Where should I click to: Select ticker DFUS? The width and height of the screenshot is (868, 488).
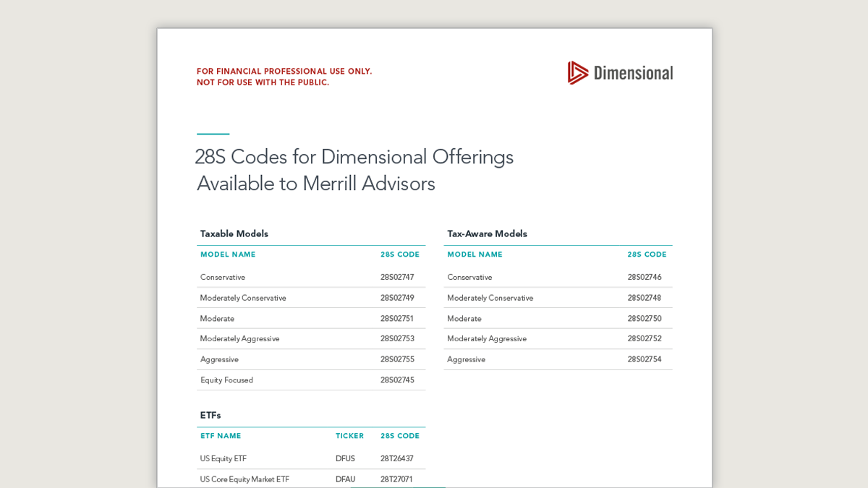click(x=345, y=458)
